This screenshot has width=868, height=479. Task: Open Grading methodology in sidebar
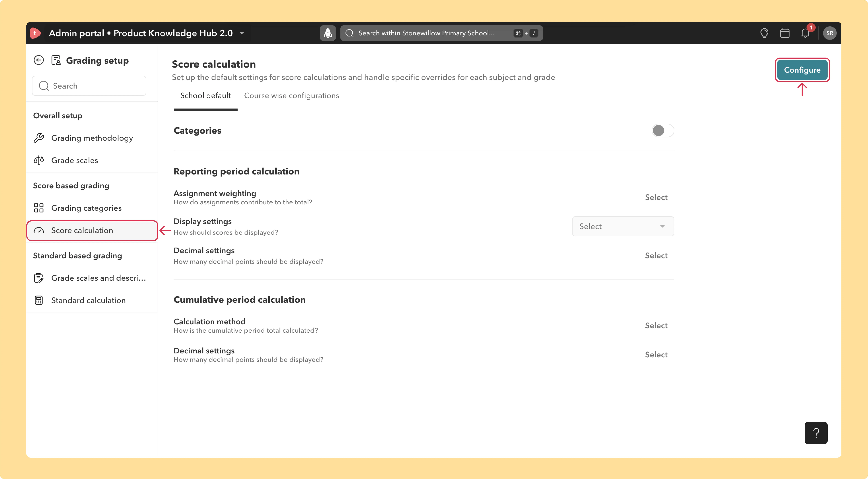[x=92, y=138]
